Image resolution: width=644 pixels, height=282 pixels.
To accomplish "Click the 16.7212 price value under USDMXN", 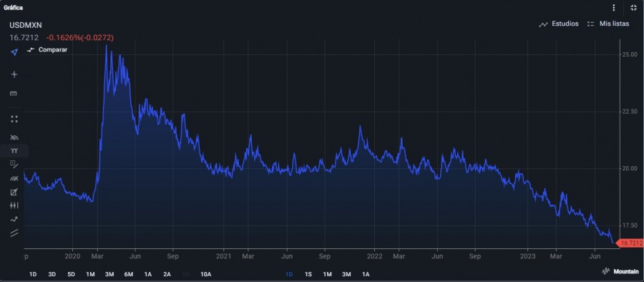I will pyautogui.click(x=24, y=38).
